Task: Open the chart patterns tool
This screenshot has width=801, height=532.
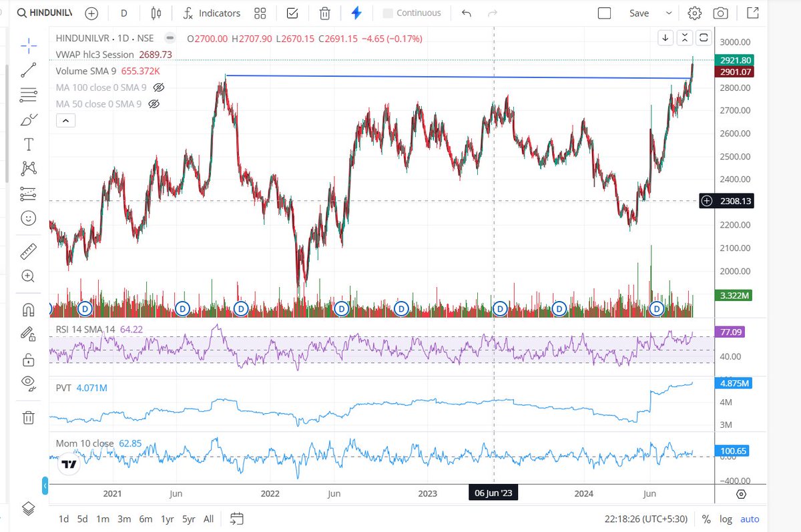Action: coord(28,168)
